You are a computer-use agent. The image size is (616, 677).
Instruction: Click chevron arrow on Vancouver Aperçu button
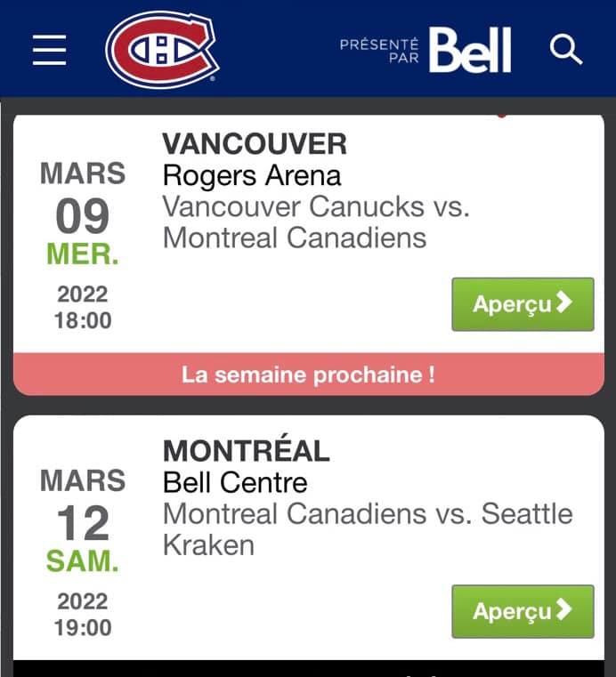[x=564, y=302]
